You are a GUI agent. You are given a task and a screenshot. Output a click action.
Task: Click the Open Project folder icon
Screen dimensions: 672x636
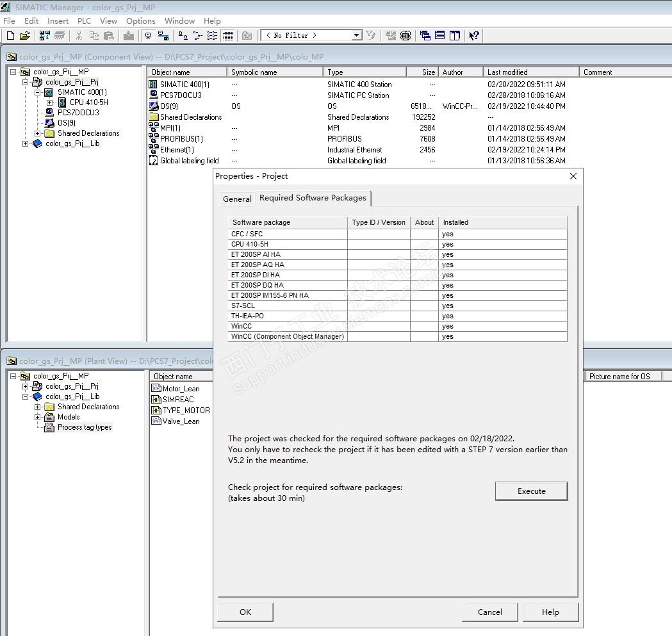(x=25, y=36)
